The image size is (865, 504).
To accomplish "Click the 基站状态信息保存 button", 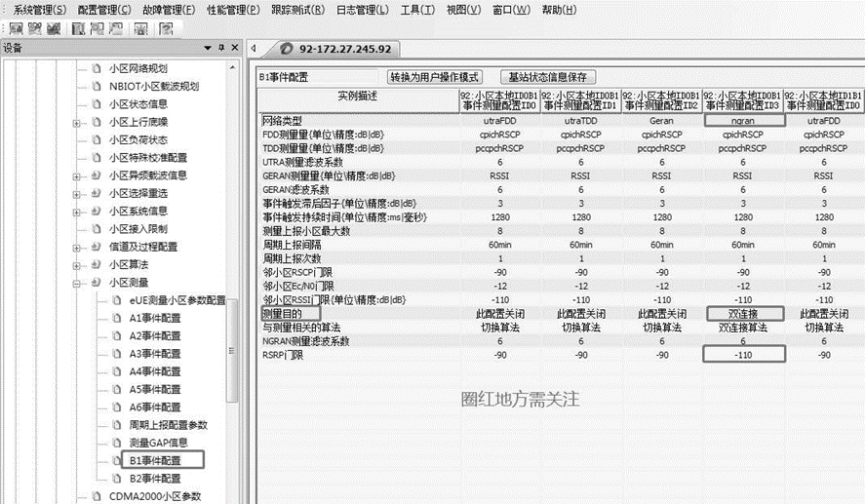I will (548, 77).
